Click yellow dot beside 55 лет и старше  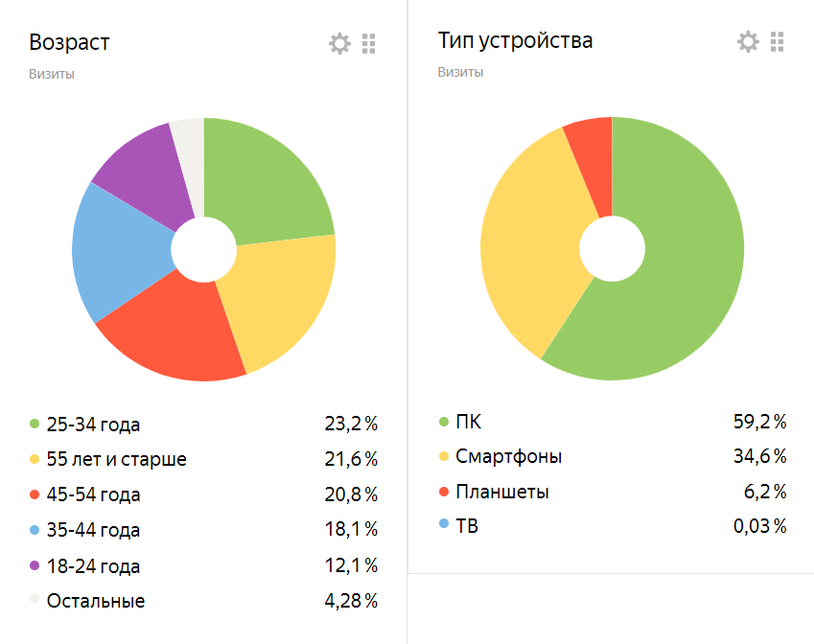[35, 459]
